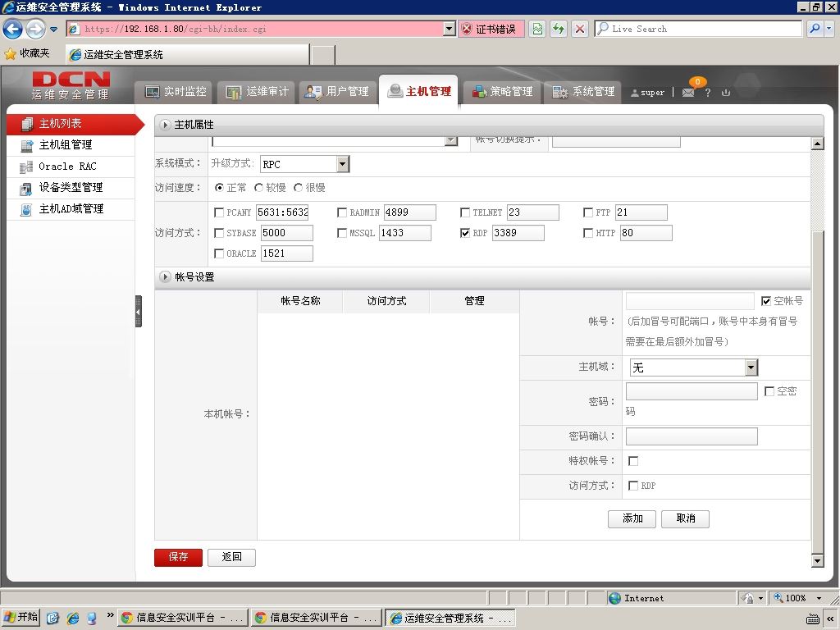Click the browser stop X icon
Viewport: 840px width, 630px height.
click(580, 29)
